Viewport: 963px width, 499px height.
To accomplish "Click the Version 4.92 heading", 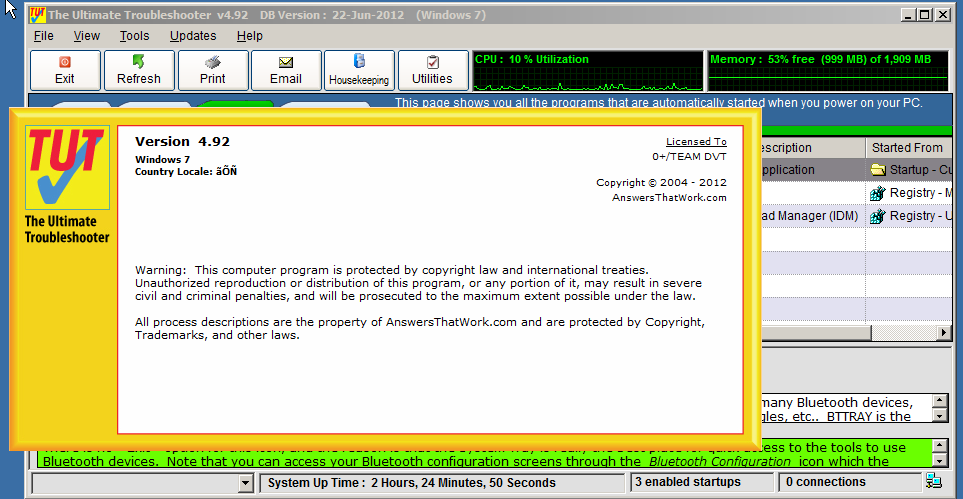I will click(x=182, y=141).
